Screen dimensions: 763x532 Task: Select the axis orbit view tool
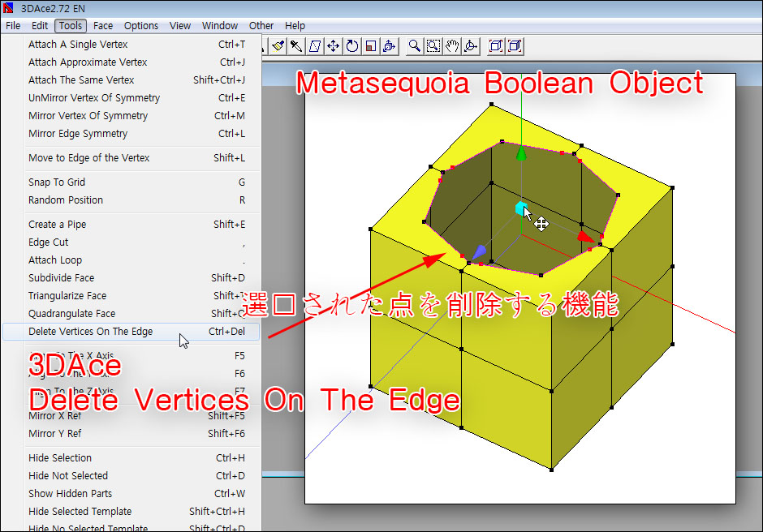pyautogui.click(x=471, y=46)
